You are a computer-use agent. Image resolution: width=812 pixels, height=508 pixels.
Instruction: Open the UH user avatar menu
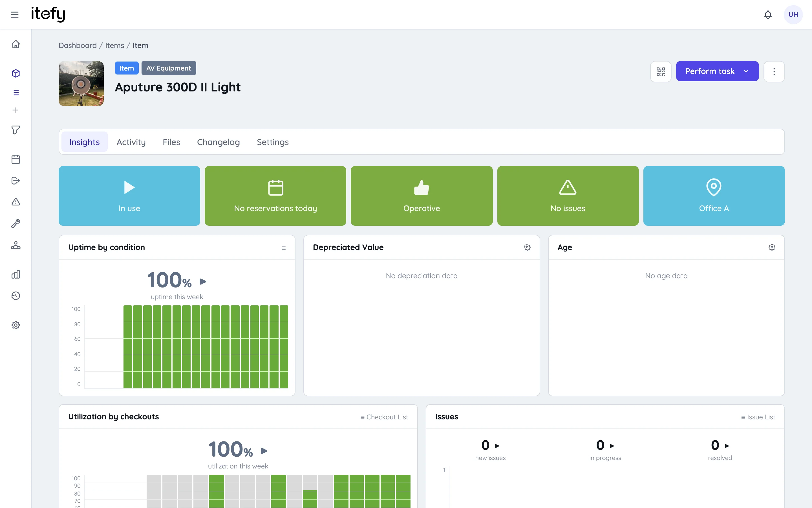coord(793,14)
